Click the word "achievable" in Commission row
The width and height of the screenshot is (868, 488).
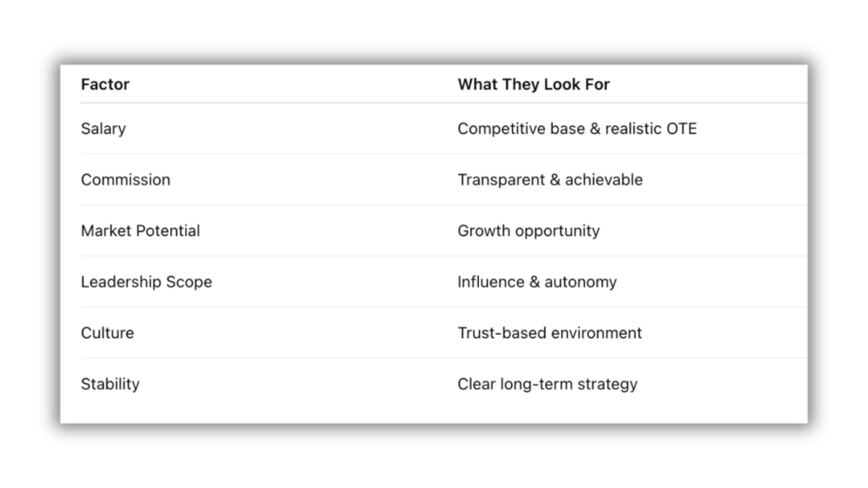pos(604,180)
